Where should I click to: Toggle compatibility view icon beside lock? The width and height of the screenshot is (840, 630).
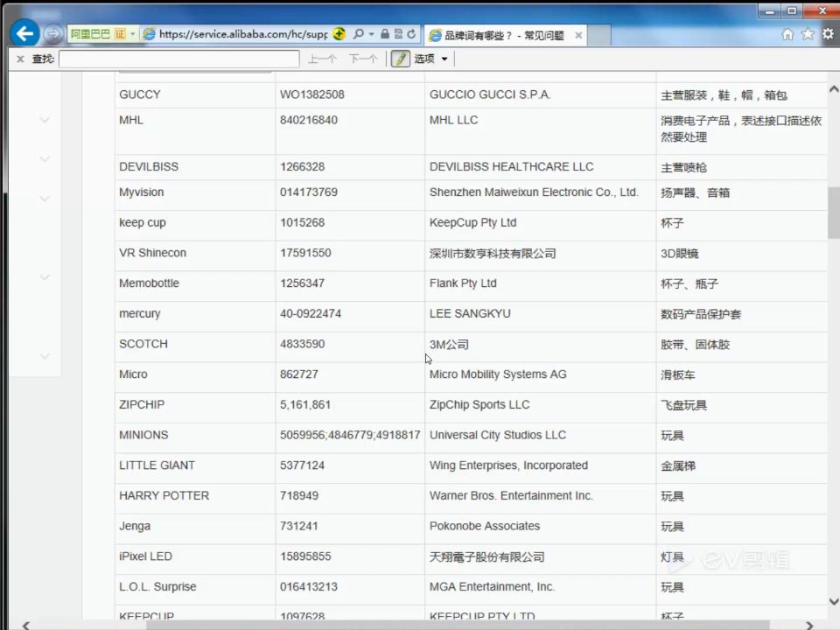(x=398, y=34)
